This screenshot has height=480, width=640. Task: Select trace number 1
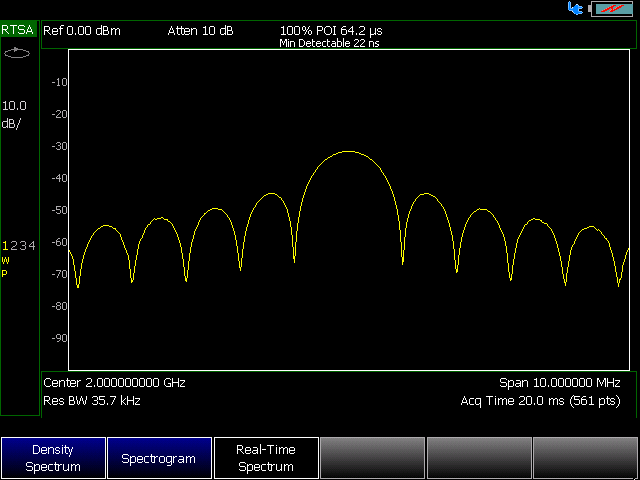pyautogui.click(x=5, y=246)
